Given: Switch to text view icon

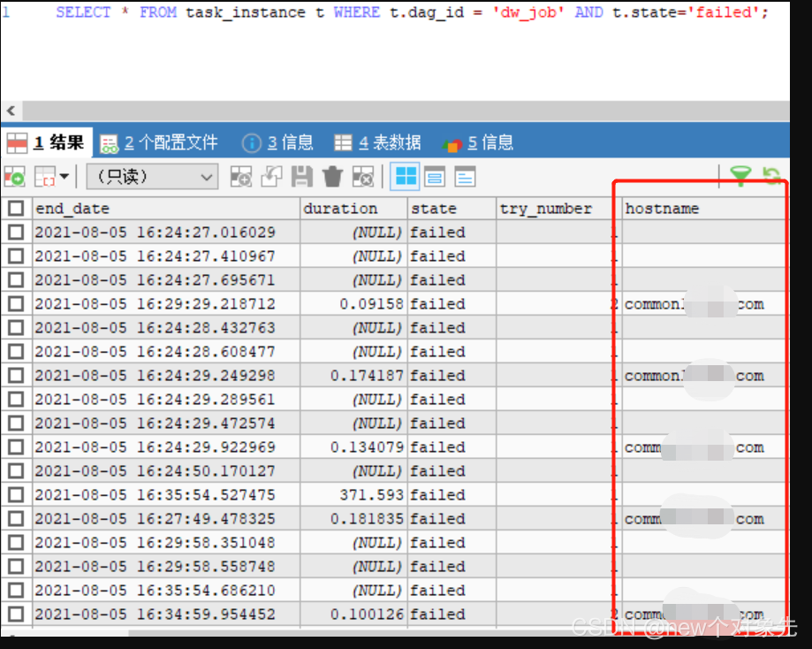Looking at the screenshot, I should tap(465, 177).
